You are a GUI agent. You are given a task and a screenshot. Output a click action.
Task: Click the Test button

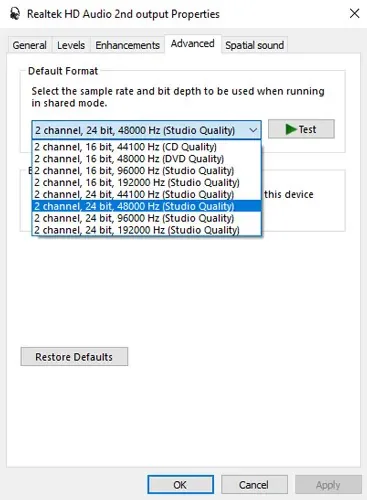pyautogui.click(x=301, y=129)
